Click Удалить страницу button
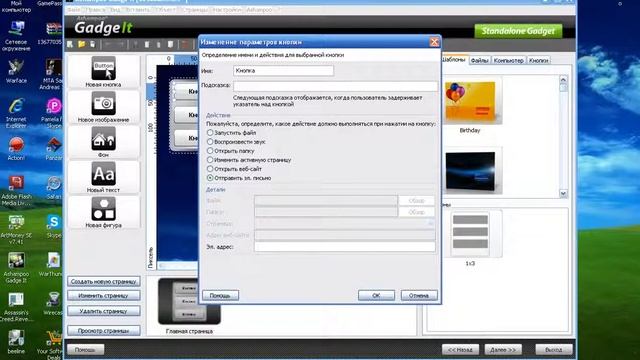The height and width of the screenshot is (360, 640). [104, 311]
